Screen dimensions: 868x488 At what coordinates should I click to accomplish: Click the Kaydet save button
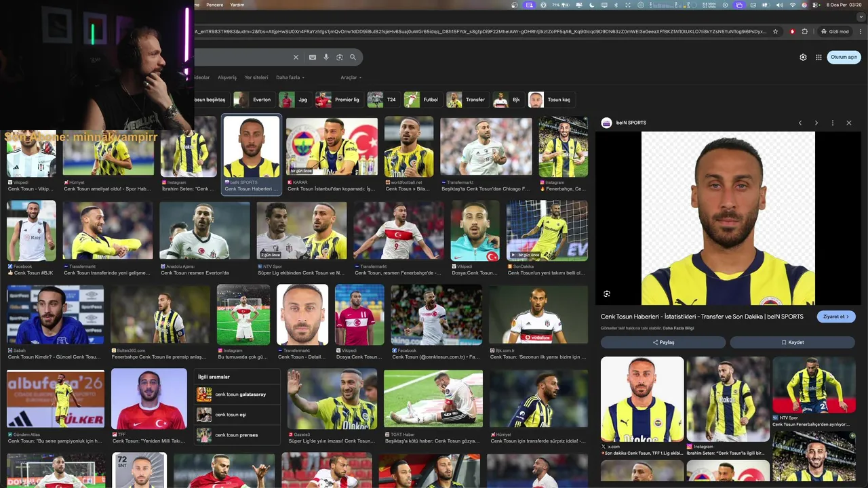click(793, 342)
